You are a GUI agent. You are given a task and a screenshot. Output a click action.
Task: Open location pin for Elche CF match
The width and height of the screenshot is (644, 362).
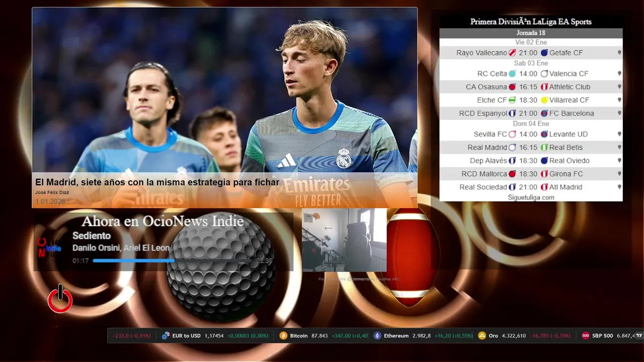(619, 100)
